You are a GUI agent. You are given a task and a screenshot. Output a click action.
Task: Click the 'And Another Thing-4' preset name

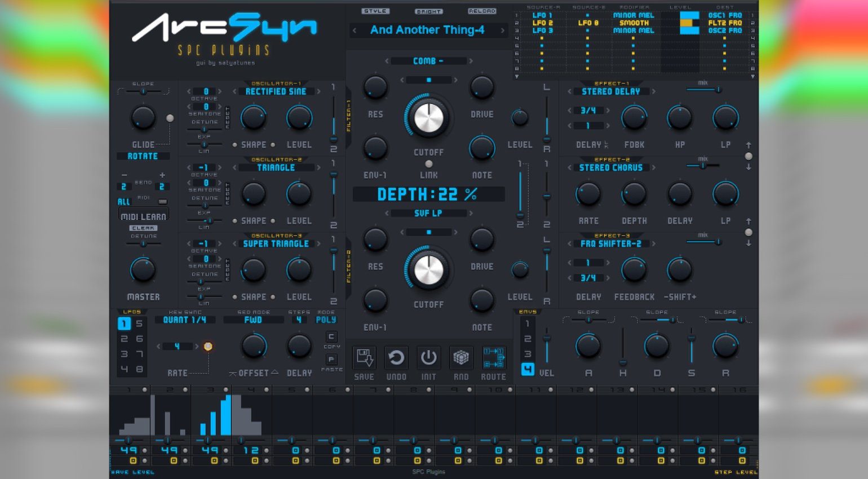pos(427,30)
